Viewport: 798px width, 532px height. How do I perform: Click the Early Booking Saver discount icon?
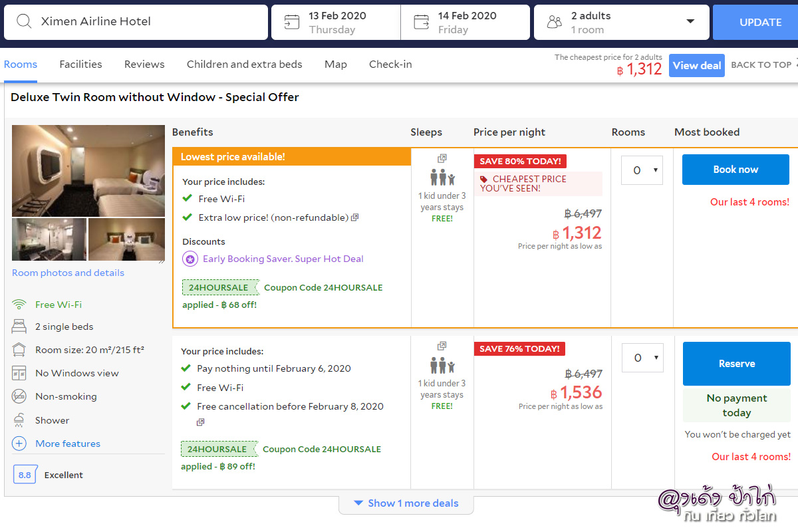(190, 259)
